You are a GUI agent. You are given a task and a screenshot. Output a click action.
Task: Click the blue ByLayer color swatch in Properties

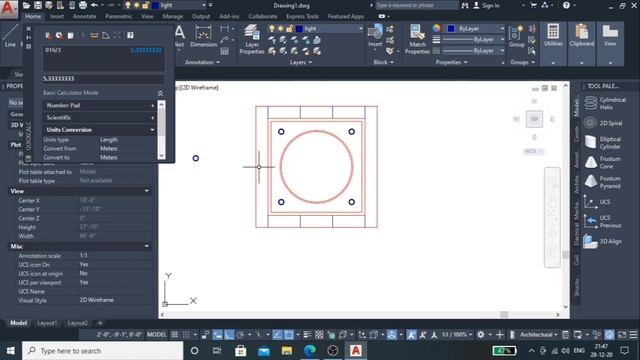[x=451, y=29]
